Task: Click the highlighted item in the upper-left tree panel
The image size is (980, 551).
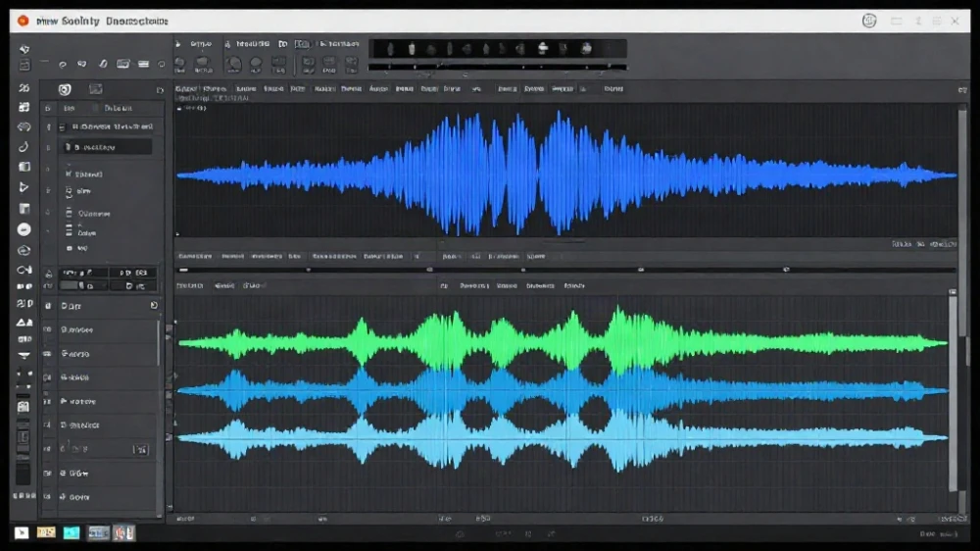Action: [107, 148]
